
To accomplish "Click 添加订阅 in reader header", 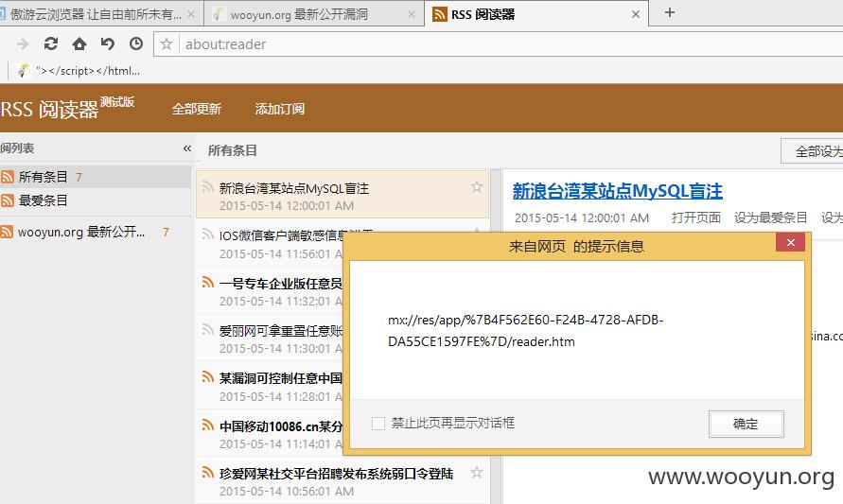I will coord(279,109).
